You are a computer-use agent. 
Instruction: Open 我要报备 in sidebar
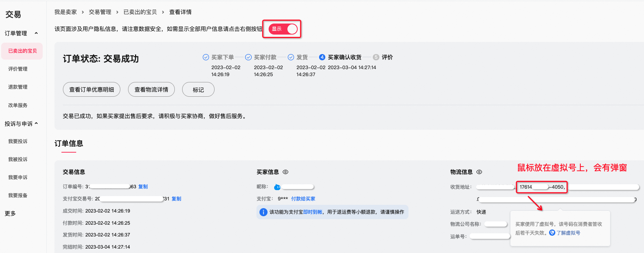[18, 195]
